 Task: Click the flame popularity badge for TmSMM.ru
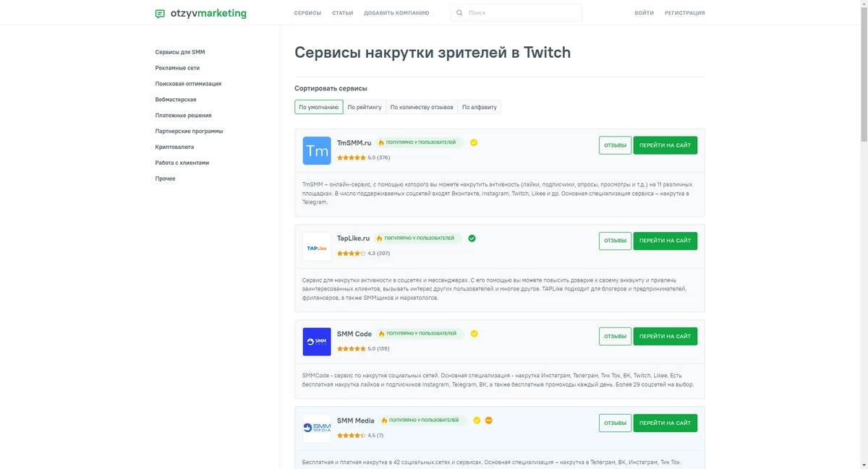420,142
